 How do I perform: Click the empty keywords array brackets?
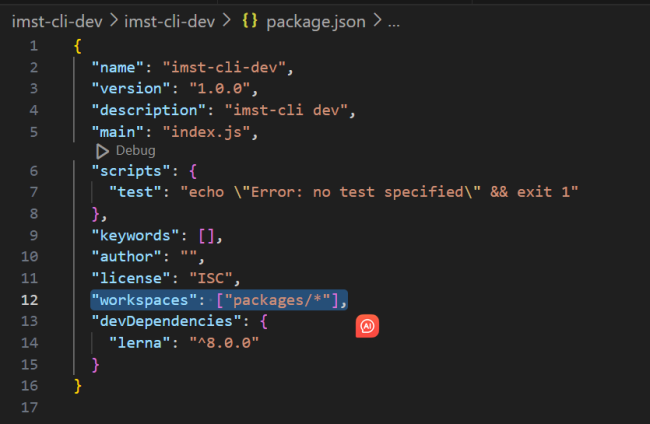pos(206,236)
